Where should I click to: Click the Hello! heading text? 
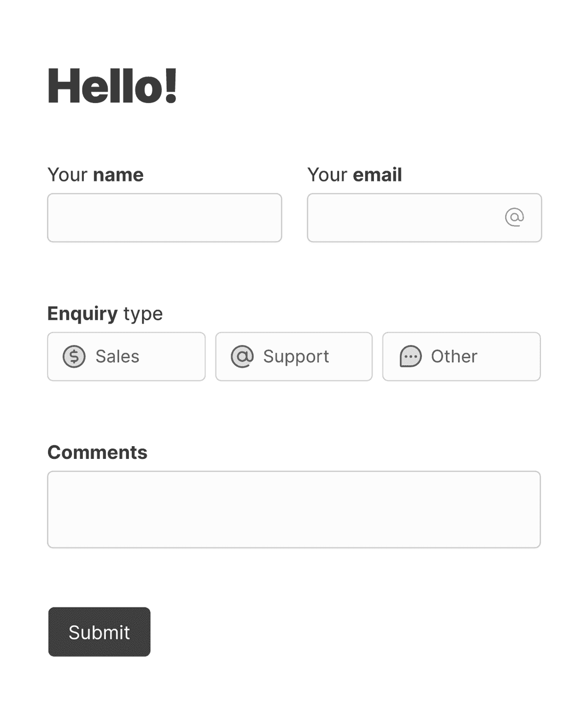112,84
